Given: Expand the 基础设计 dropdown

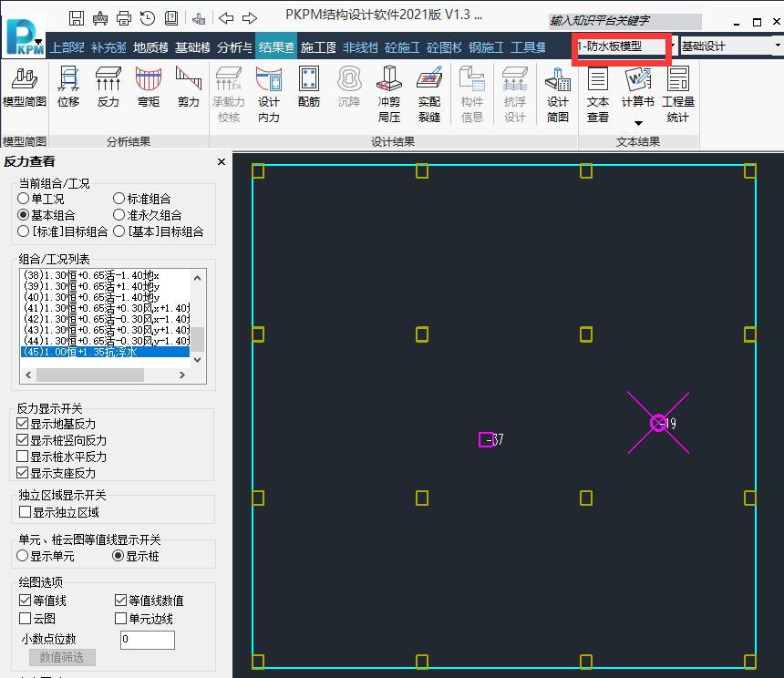Looking at the screenshot, I should [x=777, y=46].
